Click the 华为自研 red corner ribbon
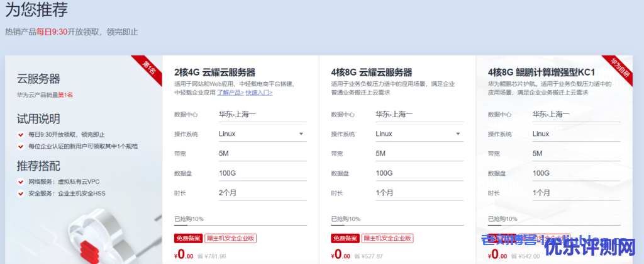 point(619,66)
